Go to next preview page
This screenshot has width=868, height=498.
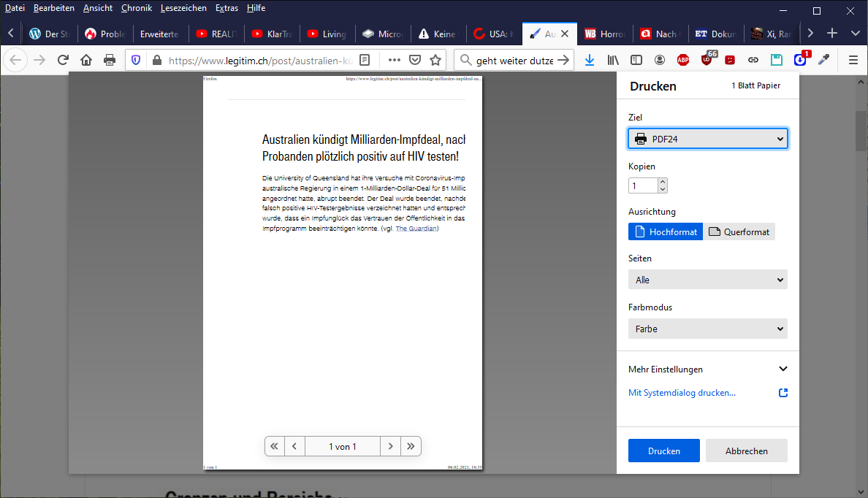click(x=391, y=446)
